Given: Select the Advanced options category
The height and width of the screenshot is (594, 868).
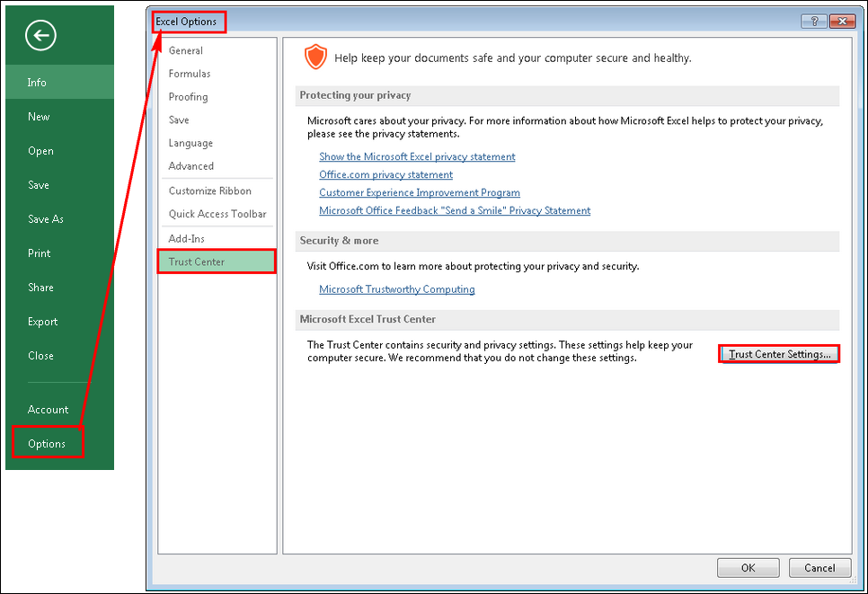Looking at the screenshot, I should (190, 165).
